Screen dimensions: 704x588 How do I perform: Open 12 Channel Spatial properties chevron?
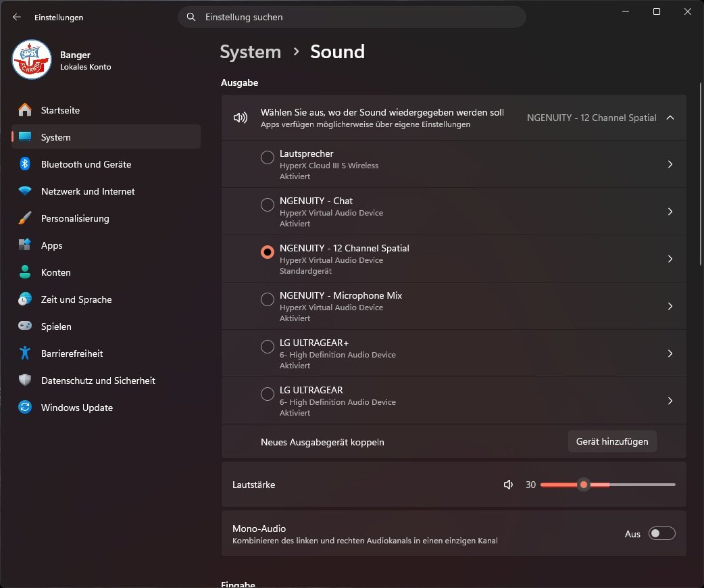[670, 259]
